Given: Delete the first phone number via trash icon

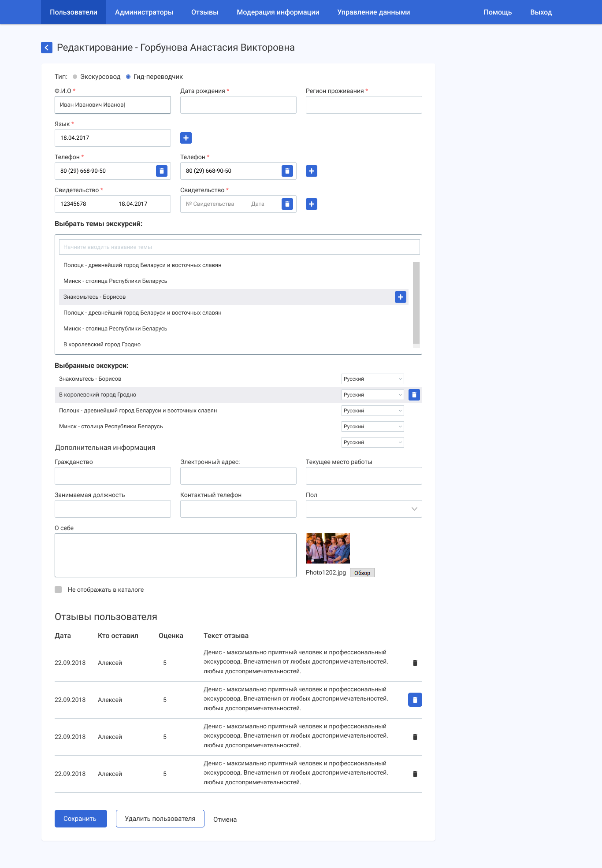Looking at the screenshot, I should 162,171.
